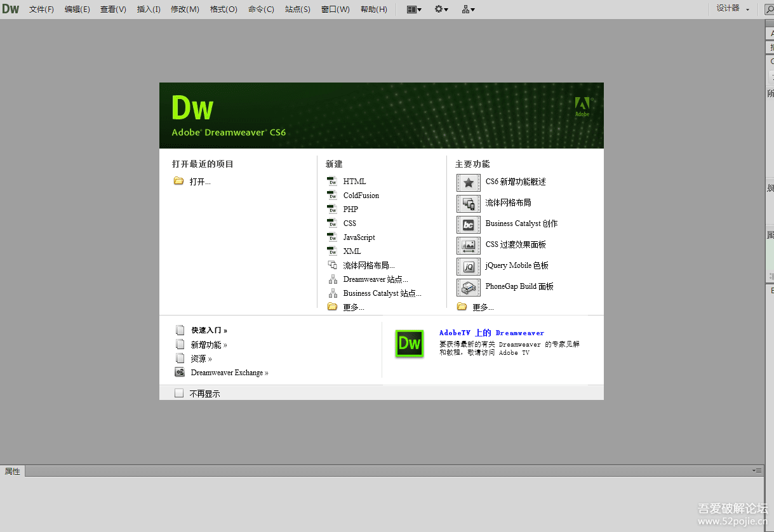Open the jQuery Mobile 色板 icon
This screenshot has width=774, height=532.
pos(469,266)
